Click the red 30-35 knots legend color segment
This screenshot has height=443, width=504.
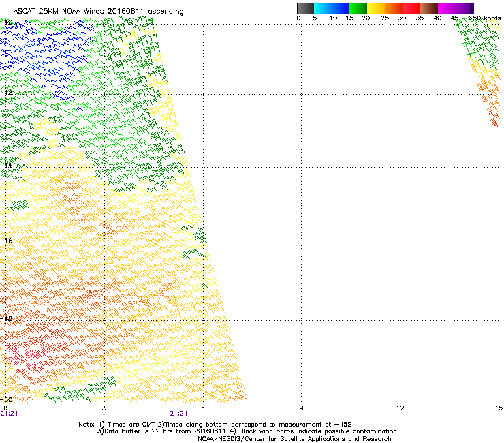click(411, 8)
